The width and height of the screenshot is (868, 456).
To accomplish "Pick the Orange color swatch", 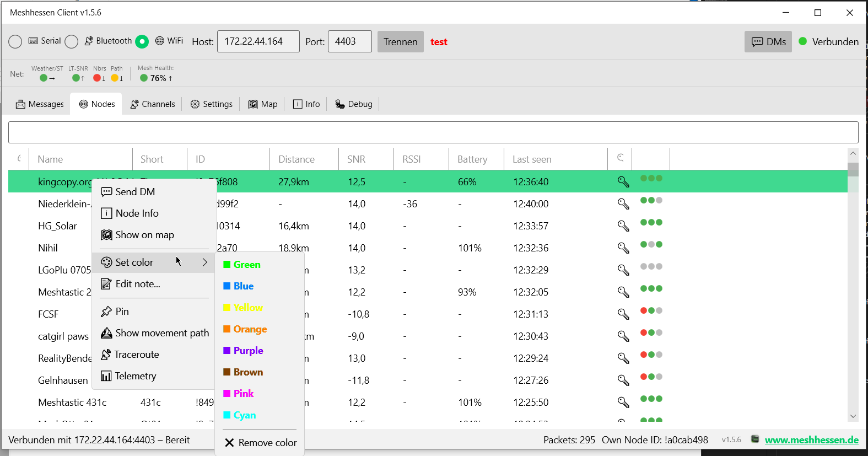I will 227,329.
